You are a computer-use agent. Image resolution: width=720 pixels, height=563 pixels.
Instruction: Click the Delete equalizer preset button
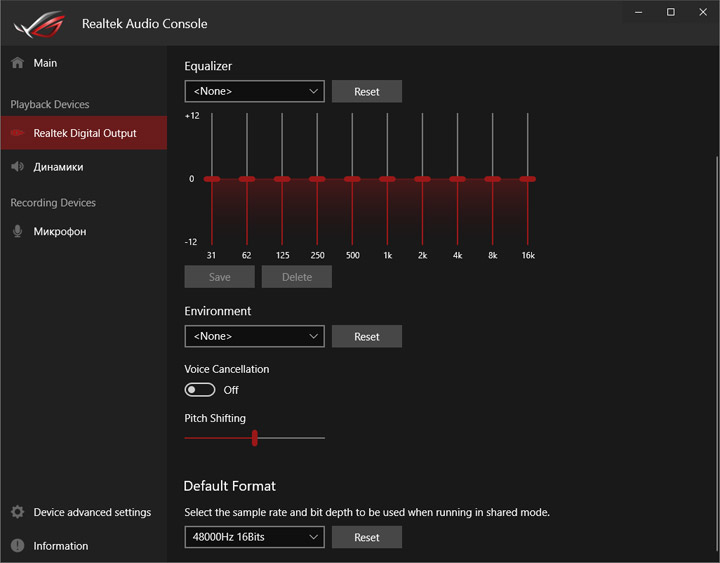(x=297, y=277)
